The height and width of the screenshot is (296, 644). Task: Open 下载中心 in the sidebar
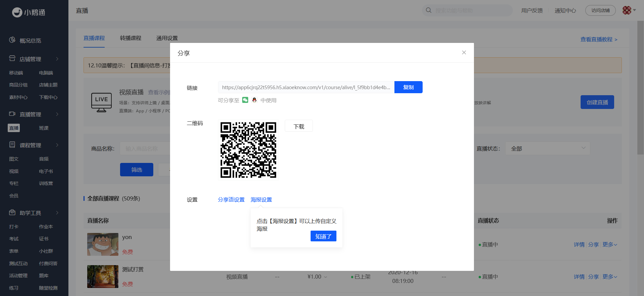(48, 97)
